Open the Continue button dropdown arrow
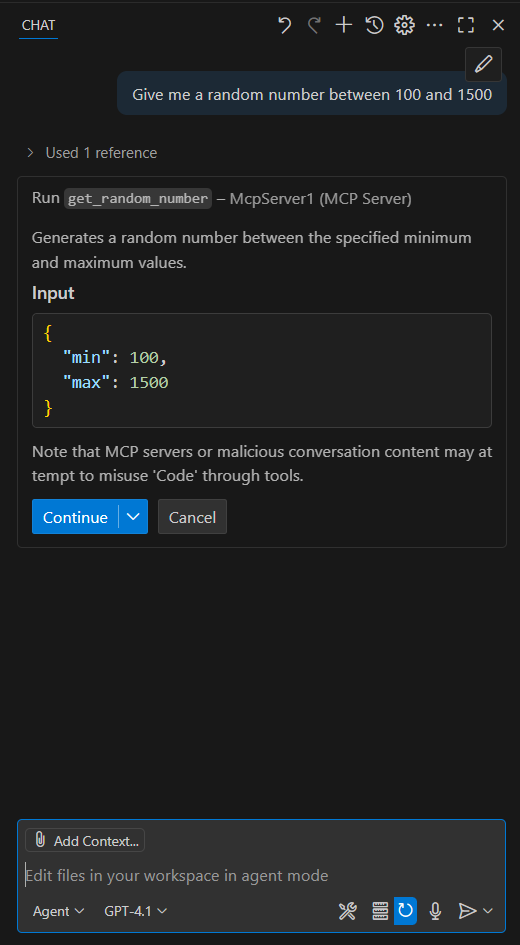Screen dimensions: 520x945 [x=133, y=516]
